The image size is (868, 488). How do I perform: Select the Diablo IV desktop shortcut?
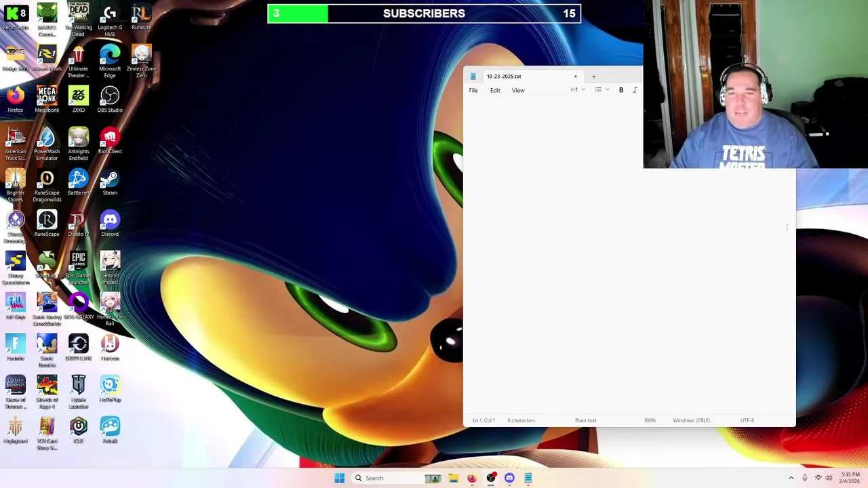[78, 224]
